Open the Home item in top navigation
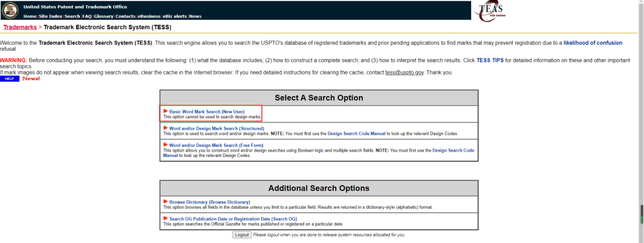The width and height of the screenshot is (644, 243). 30,16
